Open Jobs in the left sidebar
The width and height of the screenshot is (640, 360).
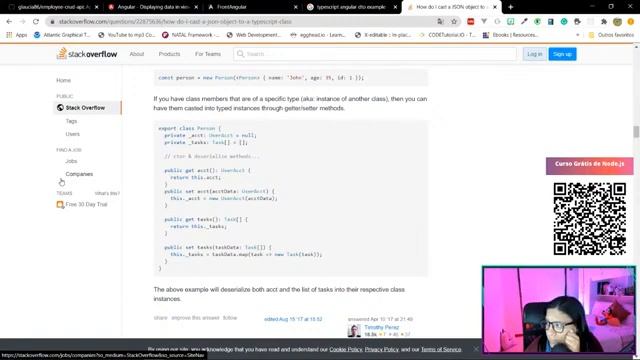(71, 161)
